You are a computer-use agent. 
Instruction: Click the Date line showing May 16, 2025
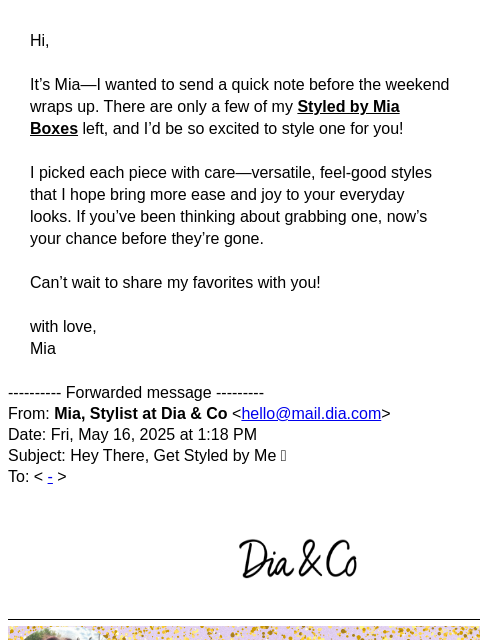tap(132, 434)
